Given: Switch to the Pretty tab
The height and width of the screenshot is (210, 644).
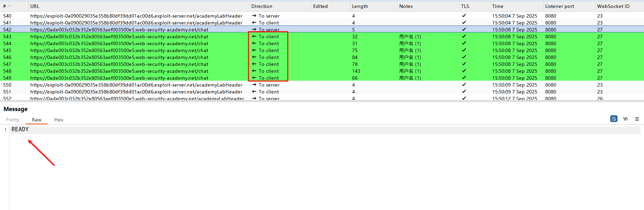Looking at the screenshot, I should 13,120.
